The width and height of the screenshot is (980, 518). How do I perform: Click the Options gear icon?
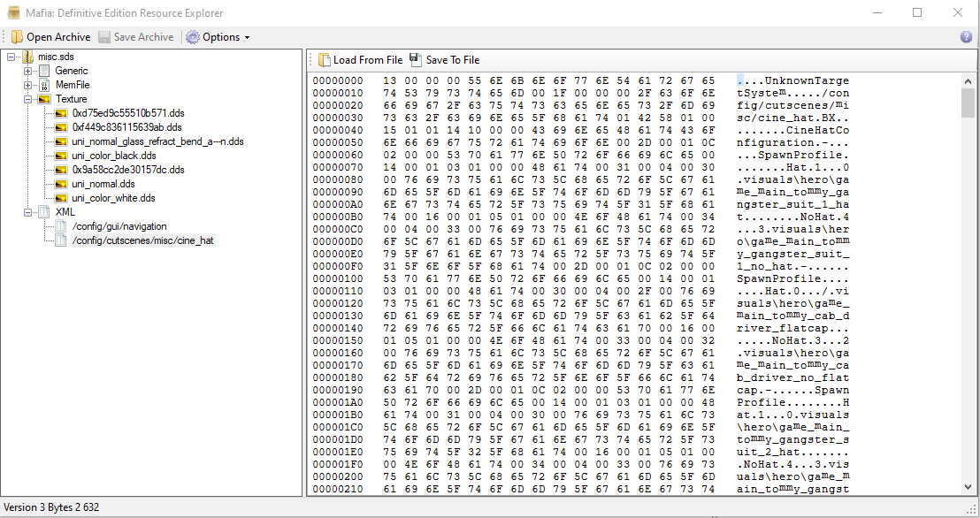tap(193, 37)
